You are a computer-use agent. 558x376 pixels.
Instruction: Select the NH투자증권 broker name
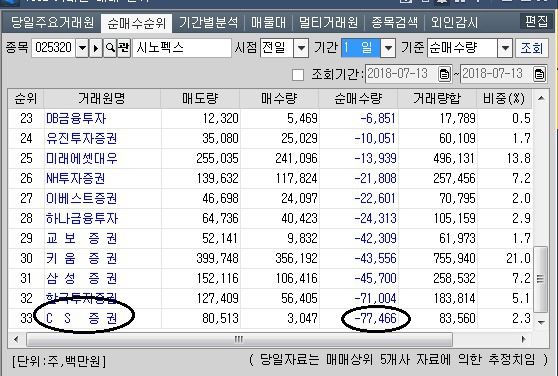(x=75, y=179)
